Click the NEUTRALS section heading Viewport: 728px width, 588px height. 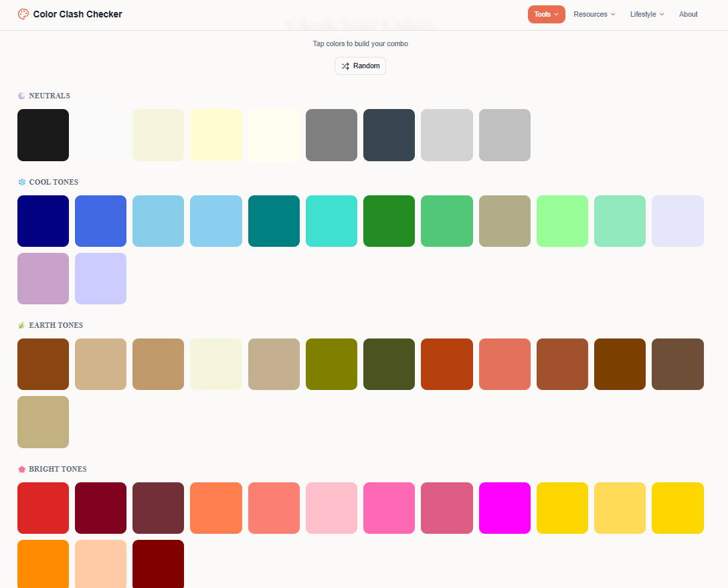tap(50, 96)
